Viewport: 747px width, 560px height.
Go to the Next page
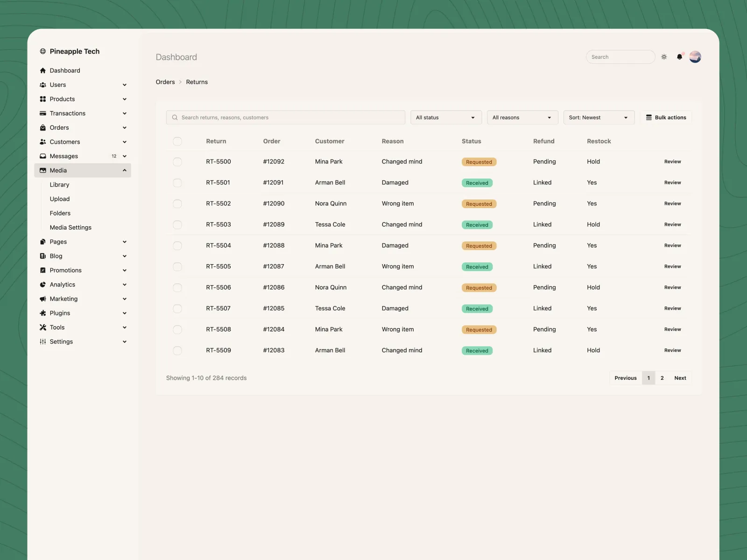point(680,378)
